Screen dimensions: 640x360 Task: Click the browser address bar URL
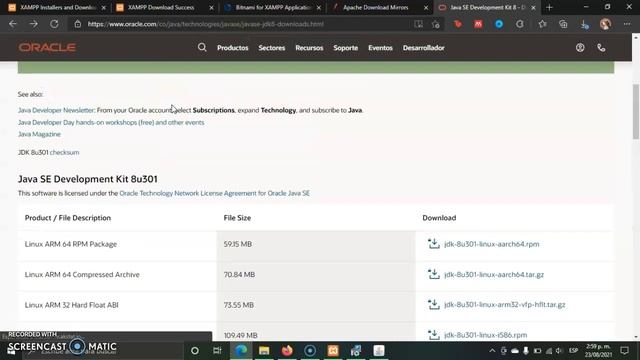206,24
